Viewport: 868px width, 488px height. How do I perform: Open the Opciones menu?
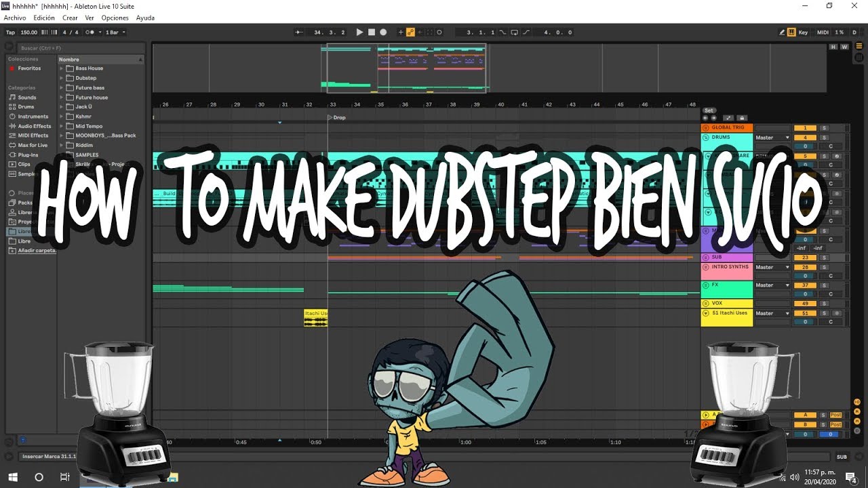[x=115, y=18]
